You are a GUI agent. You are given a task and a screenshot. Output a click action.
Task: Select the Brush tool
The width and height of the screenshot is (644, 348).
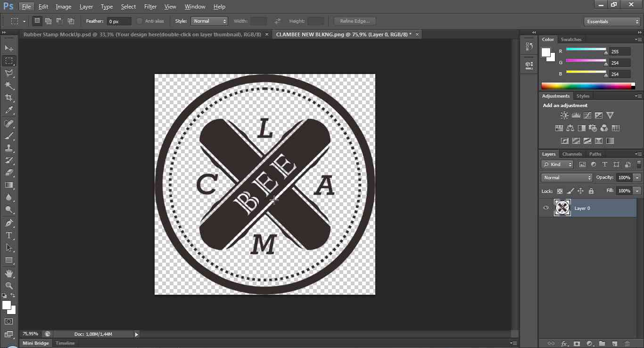(8, 135)
